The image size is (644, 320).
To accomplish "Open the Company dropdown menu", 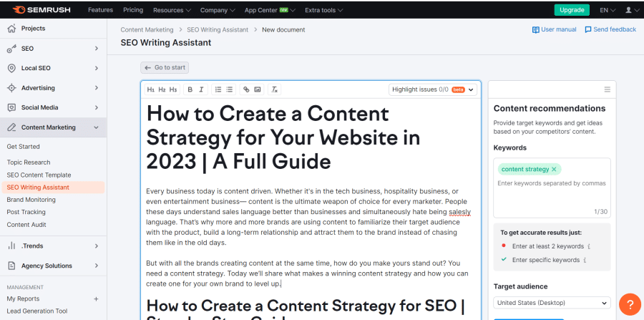I will coord(218,10).
